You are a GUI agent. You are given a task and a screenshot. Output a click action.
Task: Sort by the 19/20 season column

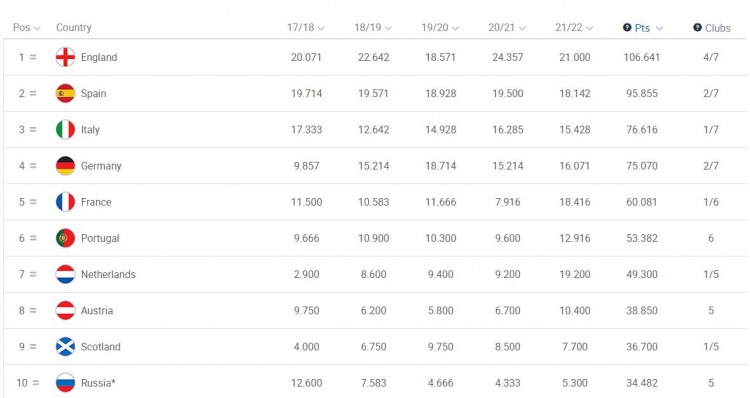click(x=440, y=28)
